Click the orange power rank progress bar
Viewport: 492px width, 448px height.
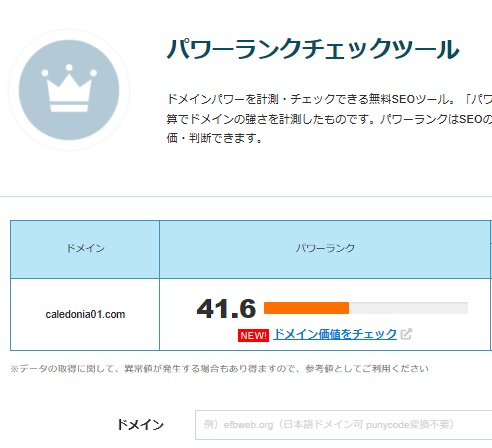306,308
